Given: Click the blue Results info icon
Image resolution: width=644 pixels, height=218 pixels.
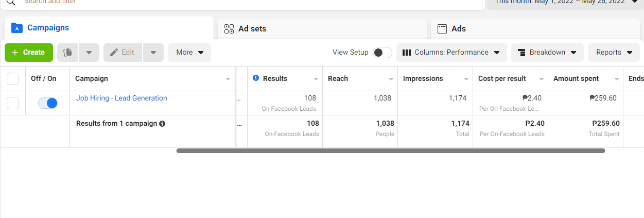Looking at the screenshot, I should coord(256,78).
